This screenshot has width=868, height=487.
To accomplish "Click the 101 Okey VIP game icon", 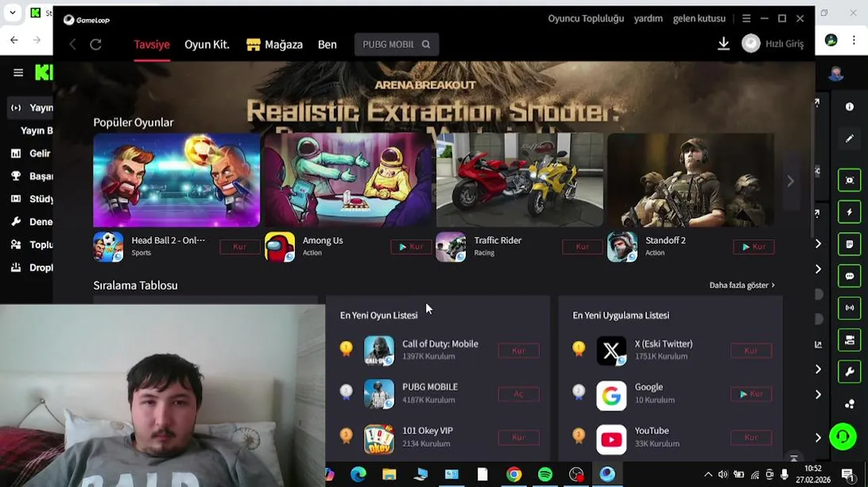I will point(379,438).
